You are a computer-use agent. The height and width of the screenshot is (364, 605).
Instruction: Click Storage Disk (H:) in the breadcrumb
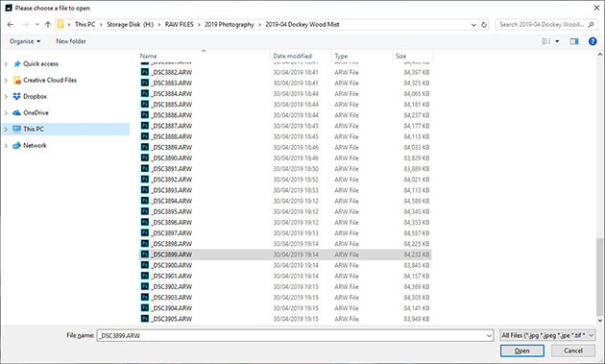click(130, 24)
